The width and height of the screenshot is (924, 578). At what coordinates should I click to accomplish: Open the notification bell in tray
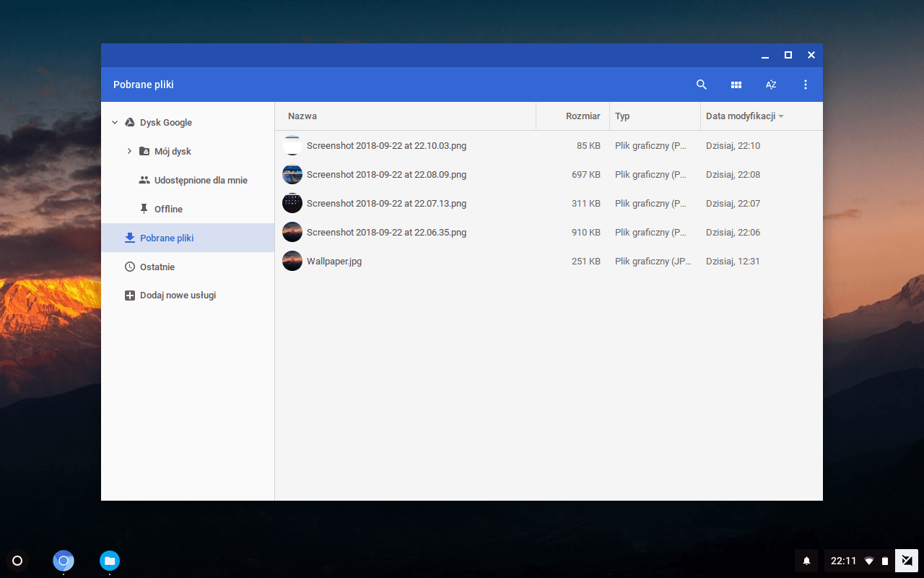pos(807,561)
